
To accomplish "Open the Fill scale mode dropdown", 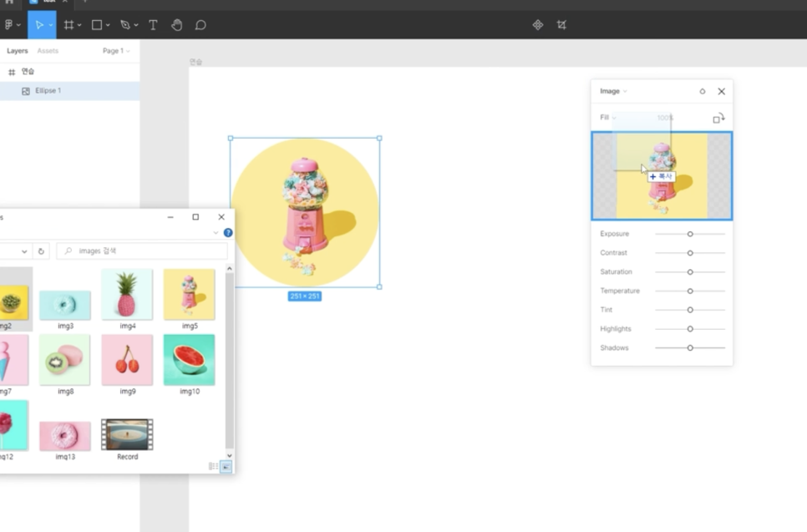I will 608,117.
